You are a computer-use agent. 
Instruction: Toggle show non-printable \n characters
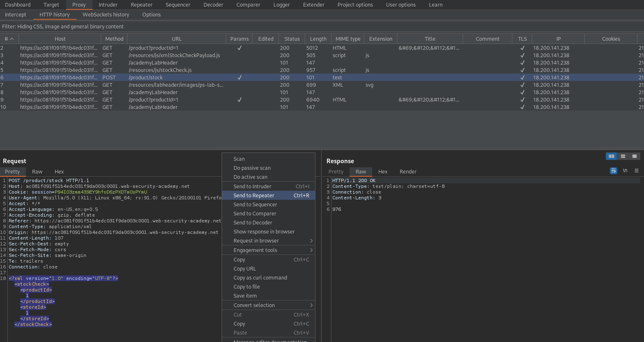pyautogui.click(x=625, y=171)
